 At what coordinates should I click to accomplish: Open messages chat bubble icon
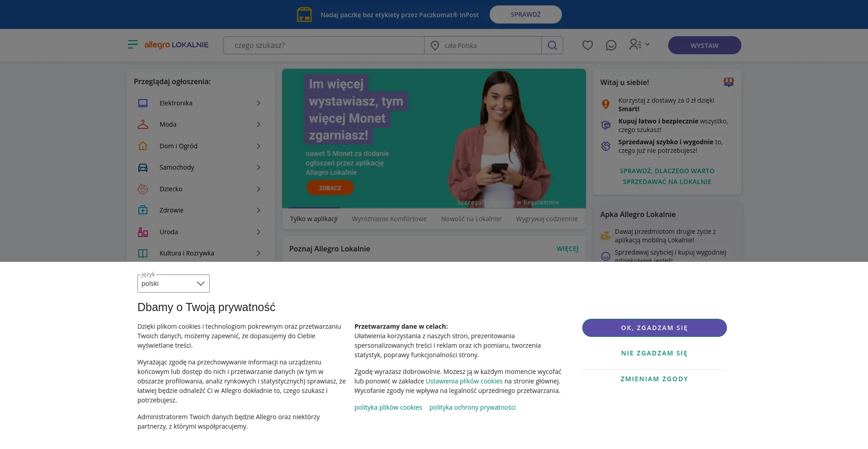(x=611, y=45)
